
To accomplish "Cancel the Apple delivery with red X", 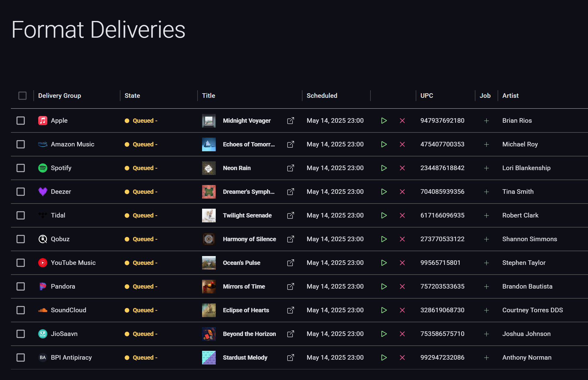I will click(402, 121).
